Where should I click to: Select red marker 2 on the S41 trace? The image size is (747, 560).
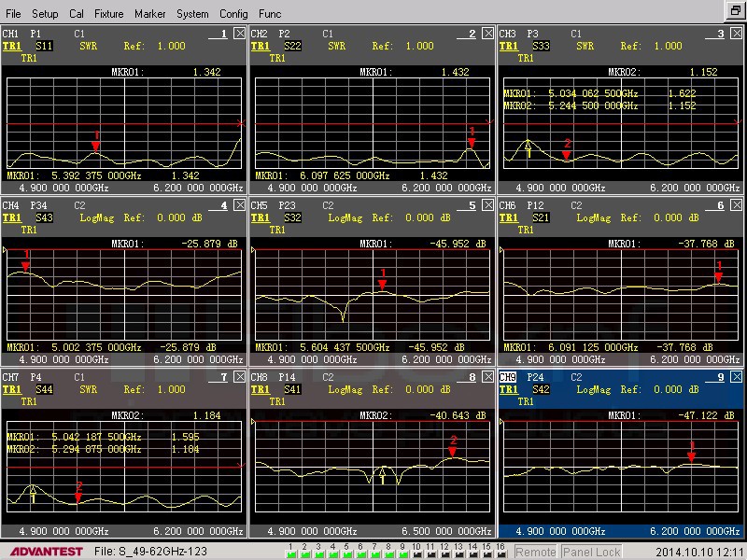click(x=453, y=451)
